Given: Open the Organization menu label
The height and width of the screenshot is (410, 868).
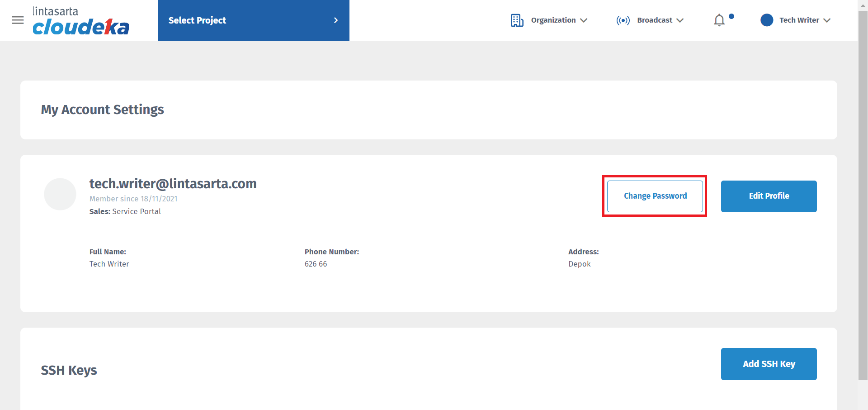Looking at the screenshot, I should tap(553, 20).
